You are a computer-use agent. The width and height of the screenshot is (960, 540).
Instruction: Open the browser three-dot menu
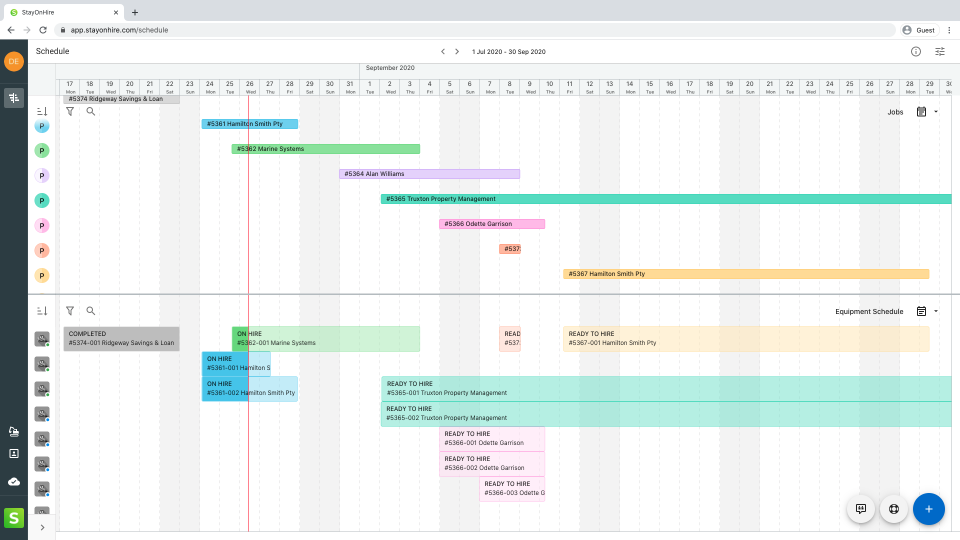click(x=949, y=30)
